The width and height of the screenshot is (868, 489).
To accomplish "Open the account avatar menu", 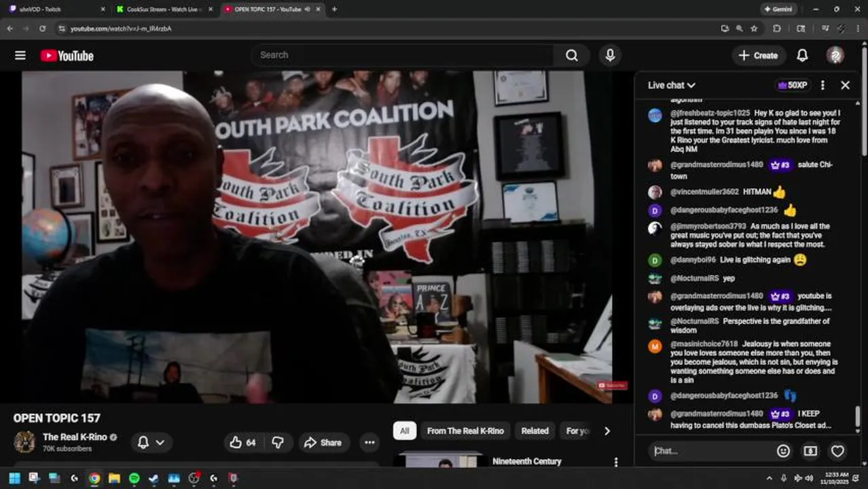I will [835, 56].
